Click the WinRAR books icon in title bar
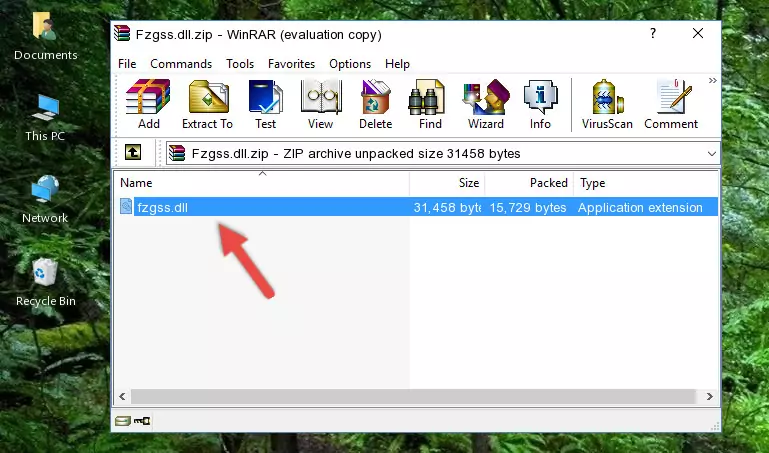Viewport: 769px width, 453px height. 122,33
